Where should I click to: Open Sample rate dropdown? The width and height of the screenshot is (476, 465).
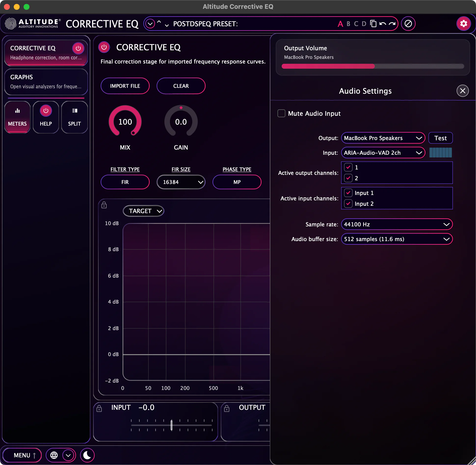(397, 224)
